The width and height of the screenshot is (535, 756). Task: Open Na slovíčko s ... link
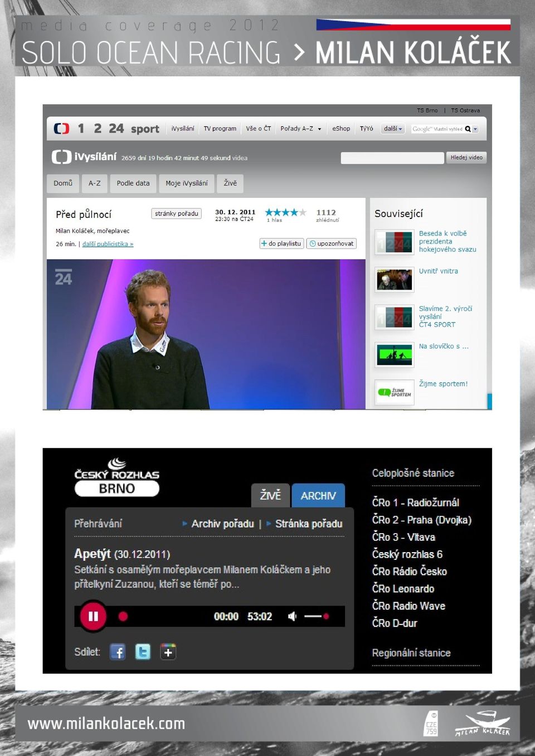click(x=444, y=346)
